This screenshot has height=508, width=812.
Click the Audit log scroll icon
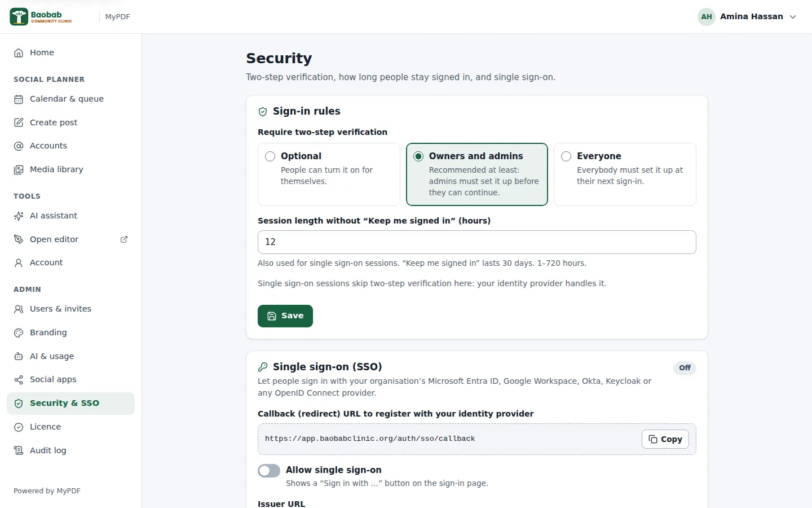(x=19, y=450)
